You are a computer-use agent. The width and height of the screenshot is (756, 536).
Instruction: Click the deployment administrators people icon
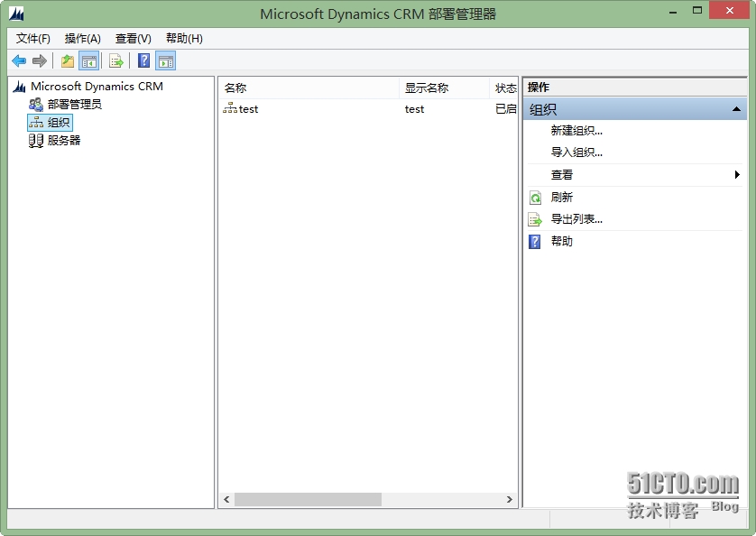(x=36, y=104)
